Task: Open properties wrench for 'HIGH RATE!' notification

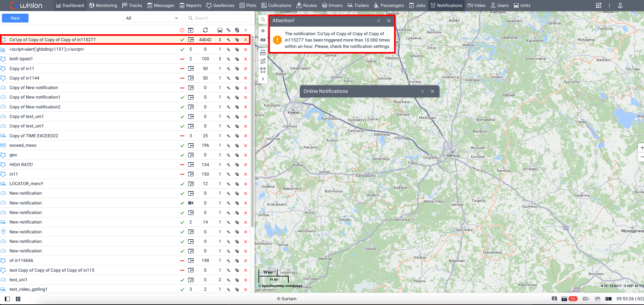Action: pos(228,165)
